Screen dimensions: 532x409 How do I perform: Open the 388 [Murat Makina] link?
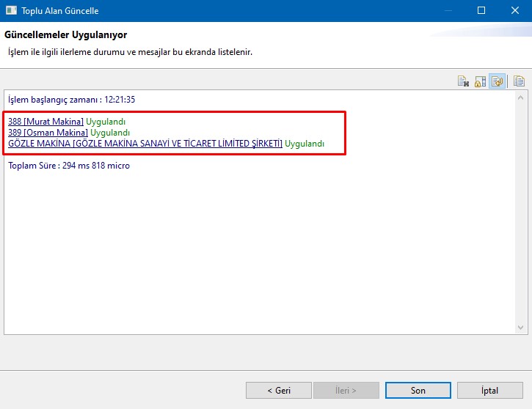click(x=45, y=122)
